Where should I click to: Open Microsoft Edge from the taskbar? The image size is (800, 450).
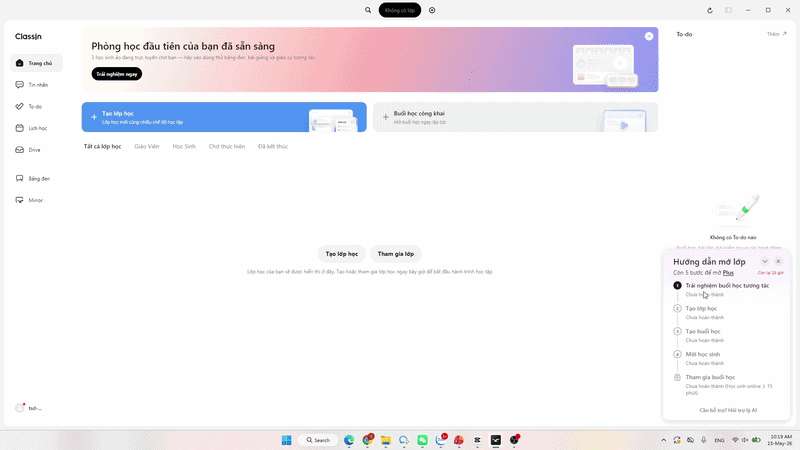click(349, 440)
